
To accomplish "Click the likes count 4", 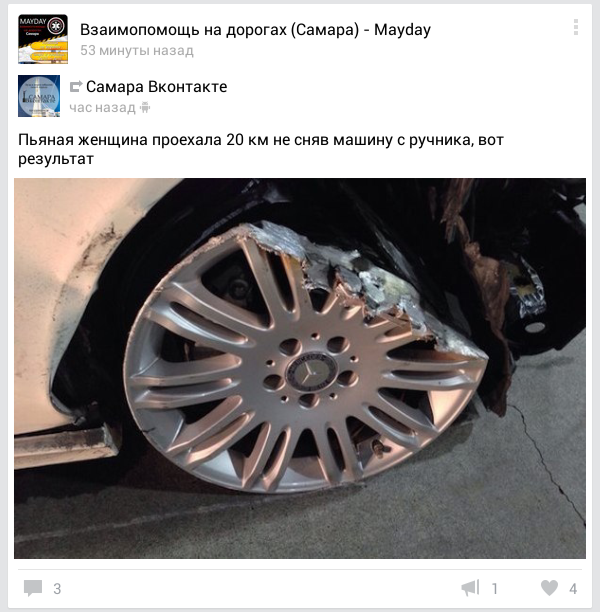I will (x=573, y=589).
